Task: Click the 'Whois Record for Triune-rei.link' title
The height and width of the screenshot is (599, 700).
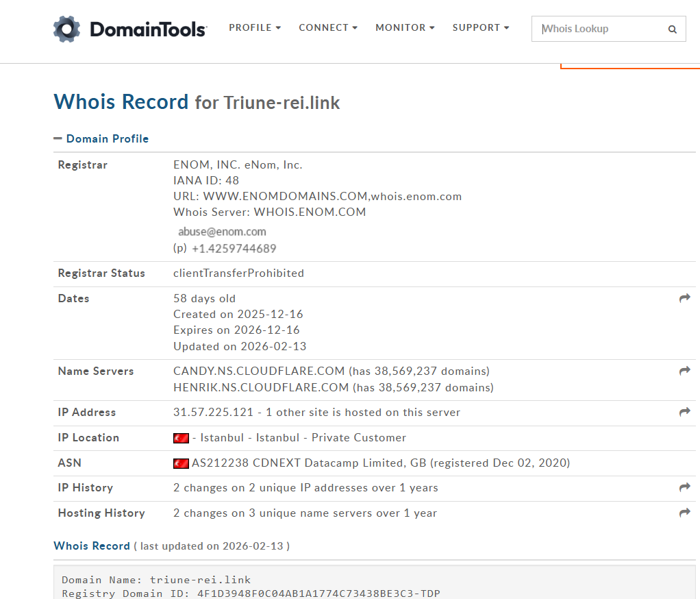Action: (197, 102)
